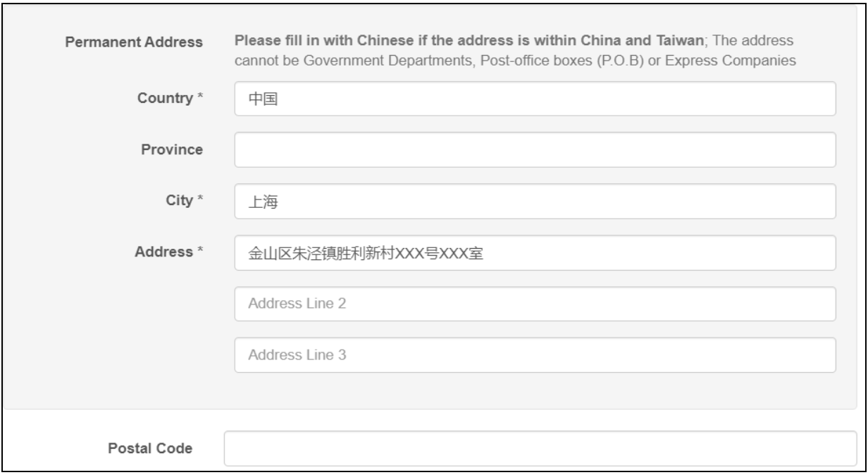
Task: Click the Province field label
Action: coord(174,149)
